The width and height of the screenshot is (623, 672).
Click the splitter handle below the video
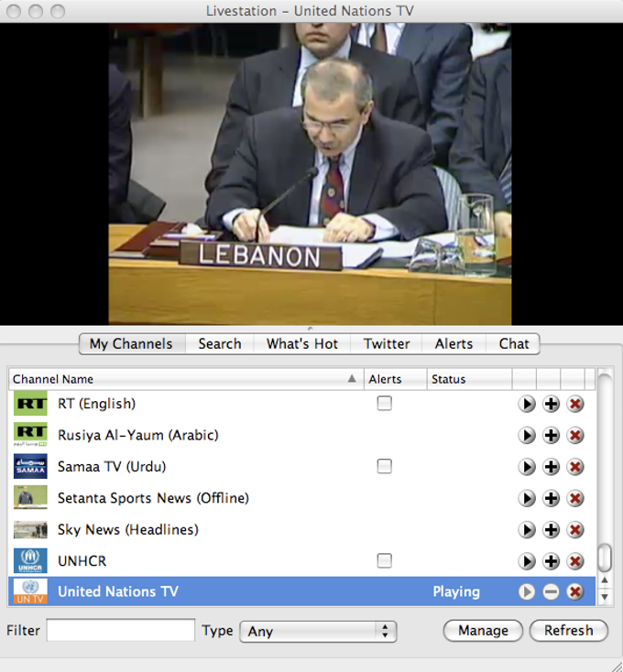coord(311,329)
